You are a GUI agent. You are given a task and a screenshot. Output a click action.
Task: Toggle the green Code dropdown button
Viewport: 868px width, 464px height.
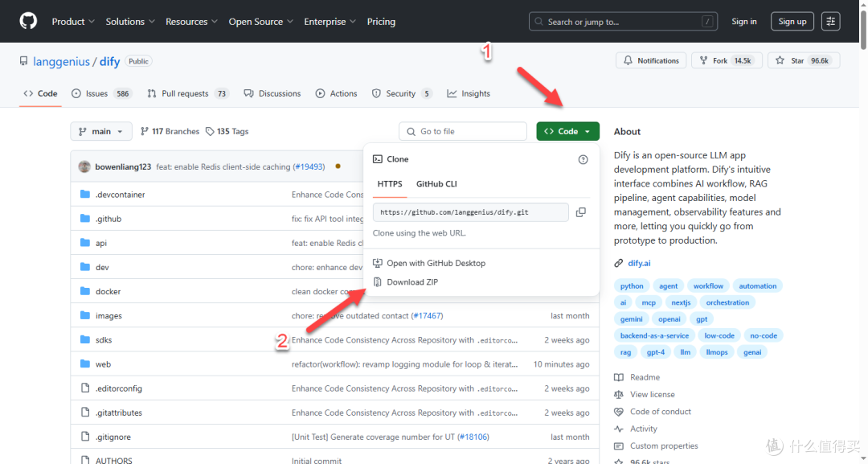coord(568,131)
